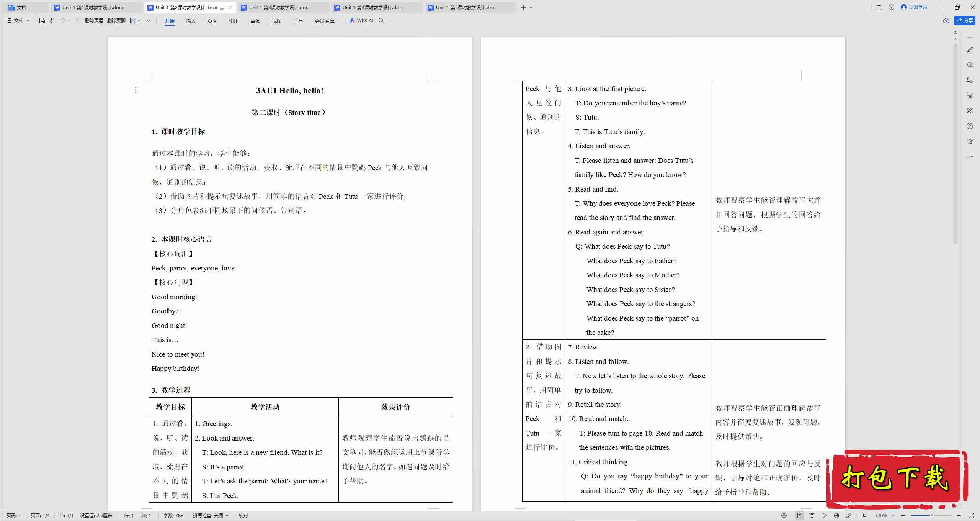Click the zoom out minus button

pyautogui.click(x=903, y=516)
